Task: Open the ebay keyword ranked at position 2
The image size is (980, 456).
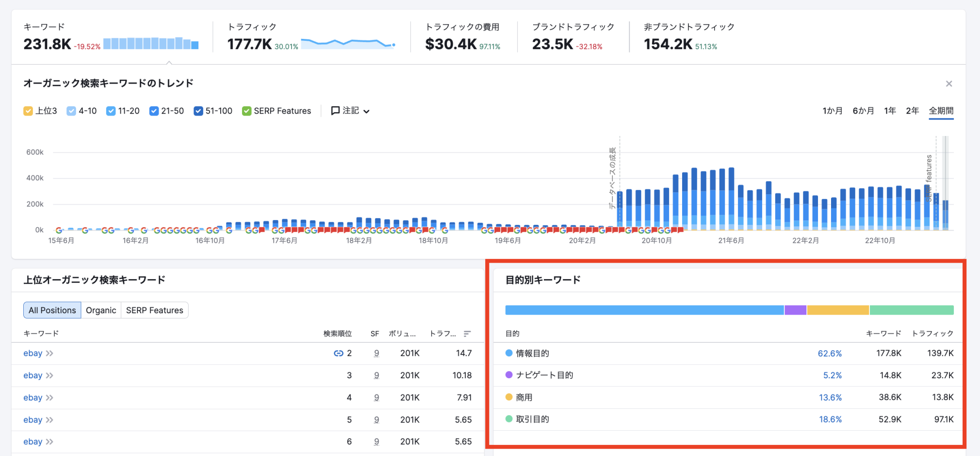Action: [x=33, y=353]
